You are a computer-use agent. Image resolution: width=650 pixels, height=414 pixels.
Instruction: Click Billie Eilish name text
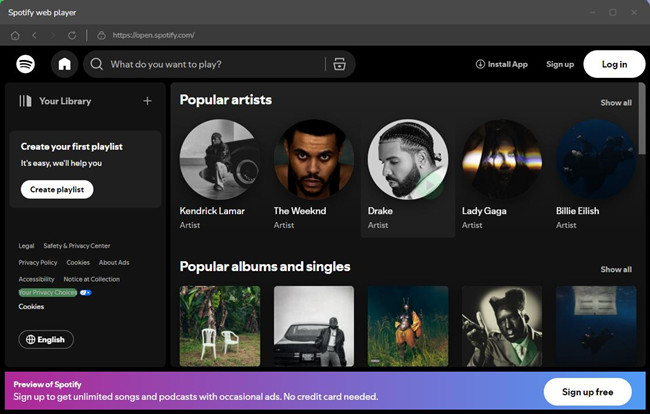(x=577, y=211)
